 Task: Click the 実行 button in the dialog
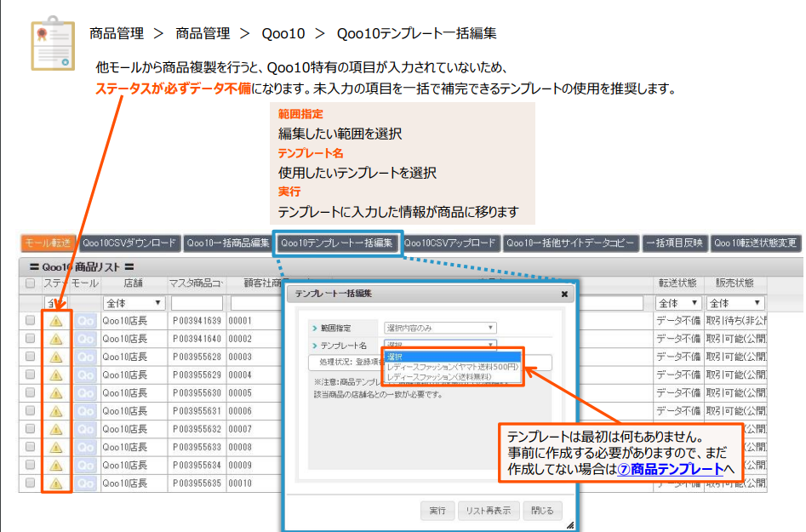[x=437, y=511]
